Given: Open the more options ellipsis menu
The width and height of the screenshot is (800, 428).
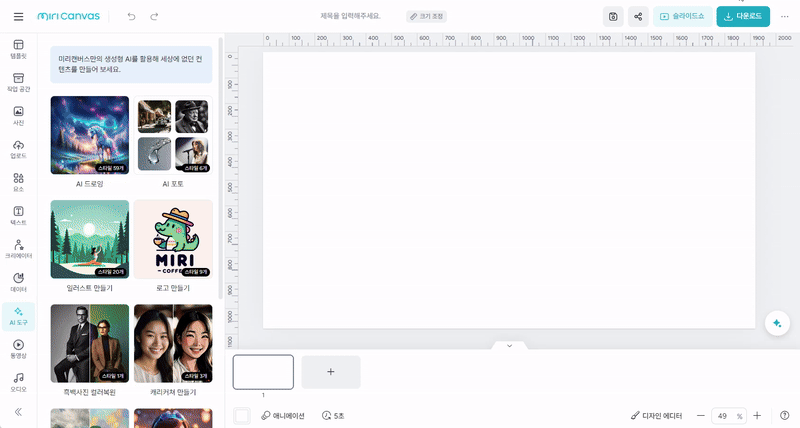Looking at the screenshot, I should tap(785, 16).
